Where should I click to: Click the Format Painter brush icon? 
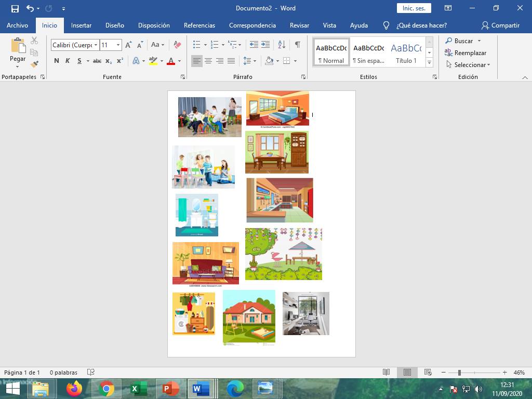point(34,64)
